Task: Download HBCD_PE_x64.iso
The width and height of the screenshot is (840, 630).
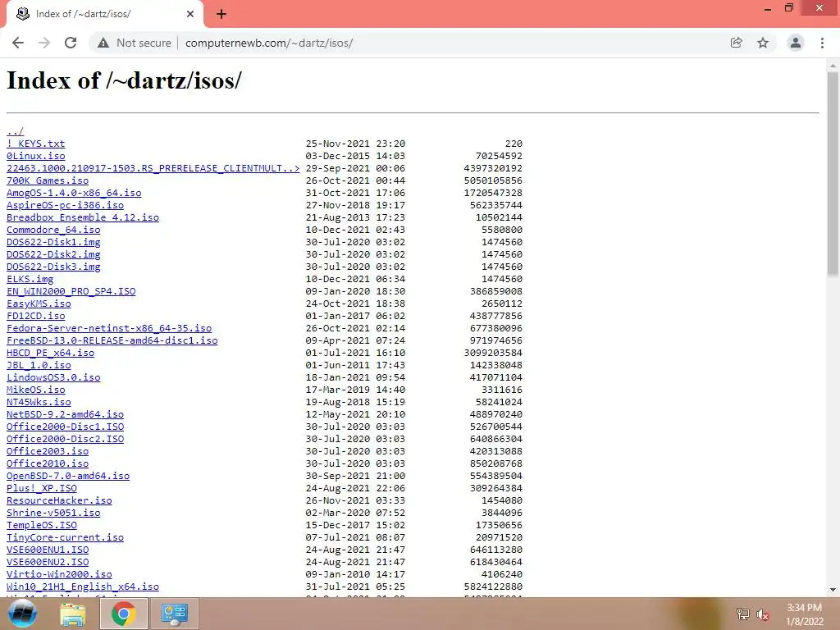Action: point(50,353)
